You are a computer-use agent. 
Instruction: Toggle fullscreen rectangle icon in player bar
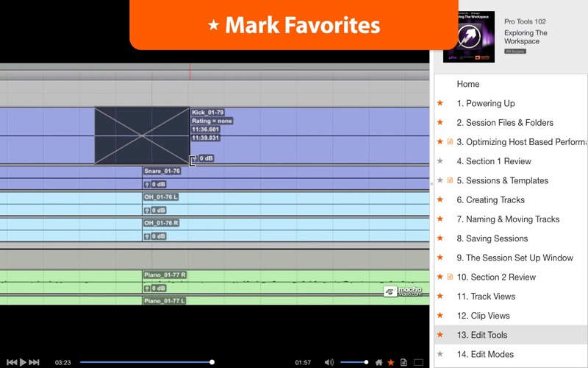point(418,362)
